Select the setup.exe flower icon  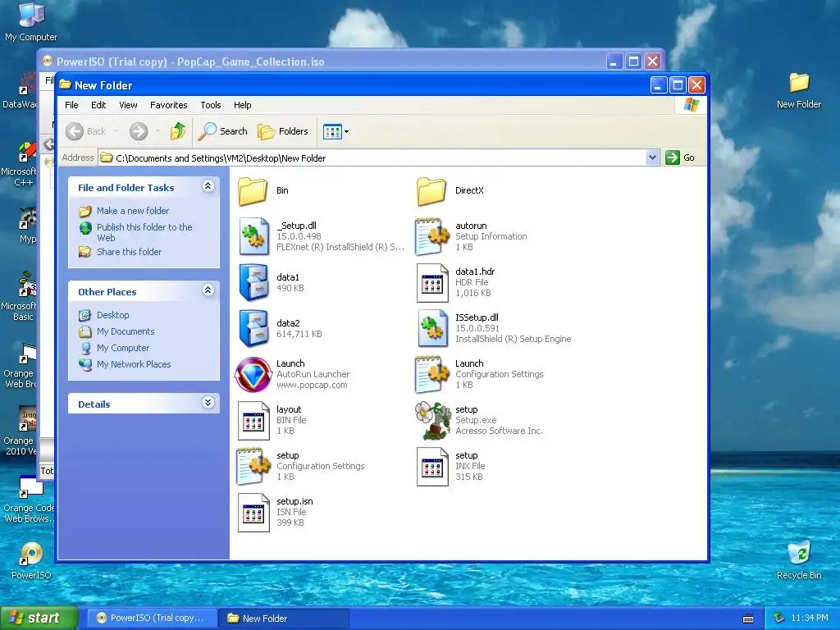[433, 421]
